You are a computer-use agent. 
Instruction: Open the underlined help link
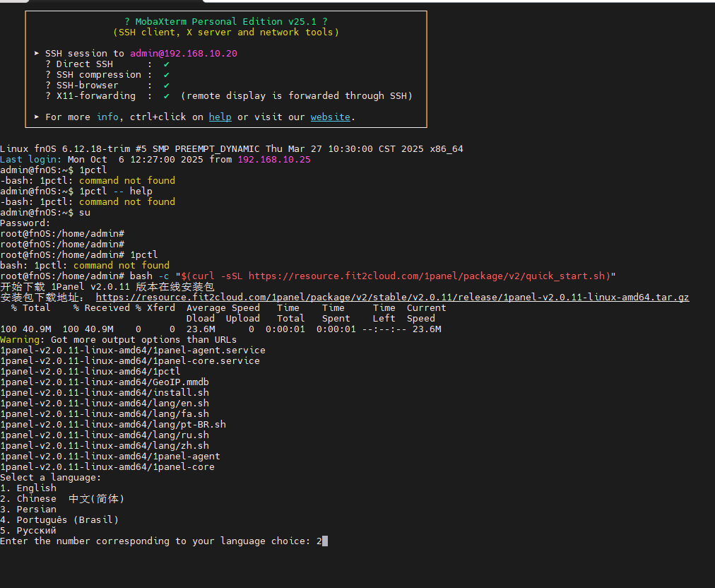tap(220, 117)
